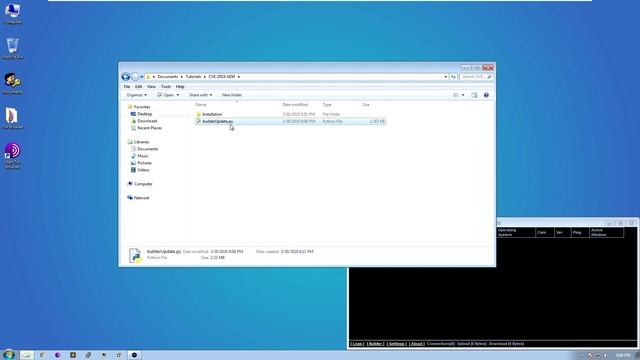Open the Windows Start button

click(x=9, y=355)
